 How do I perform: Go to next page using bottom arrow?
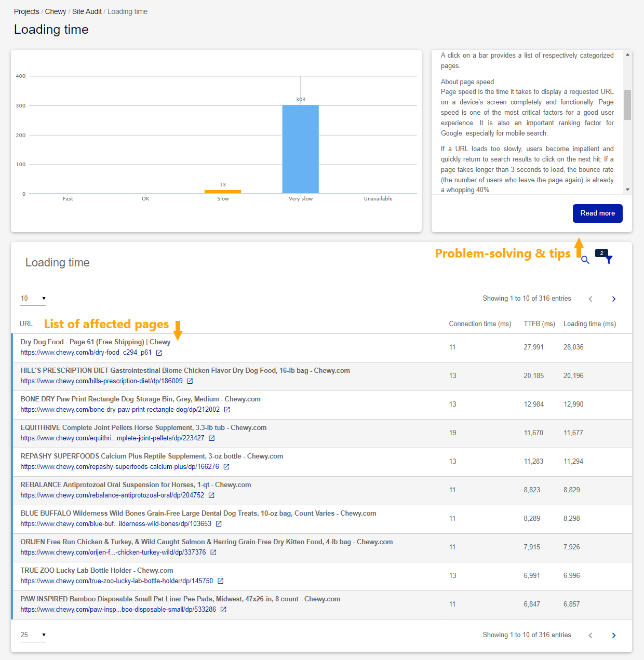[614, 635]
